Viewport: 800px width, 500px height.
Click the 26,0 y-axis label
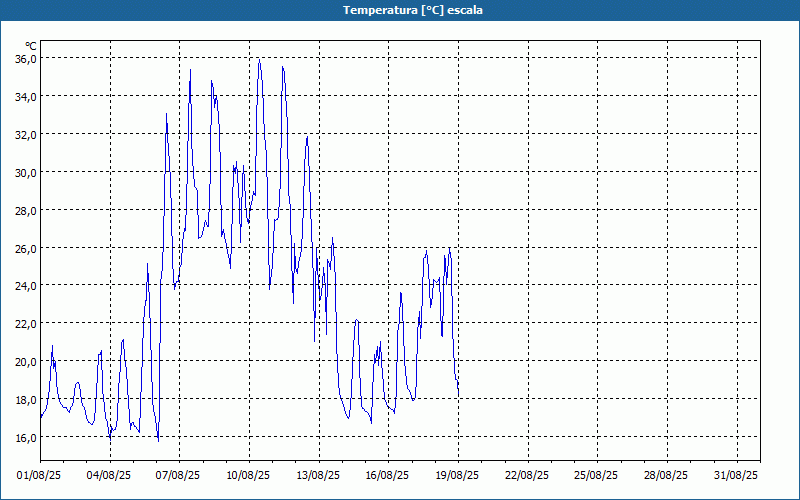pyautogui.click(x=26, y=248)
